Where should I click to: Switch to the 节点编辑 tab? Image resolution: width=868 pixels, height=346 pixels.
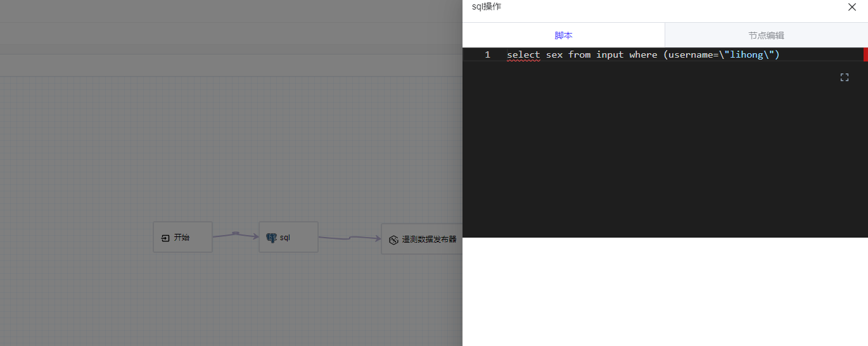coord(766,35)
